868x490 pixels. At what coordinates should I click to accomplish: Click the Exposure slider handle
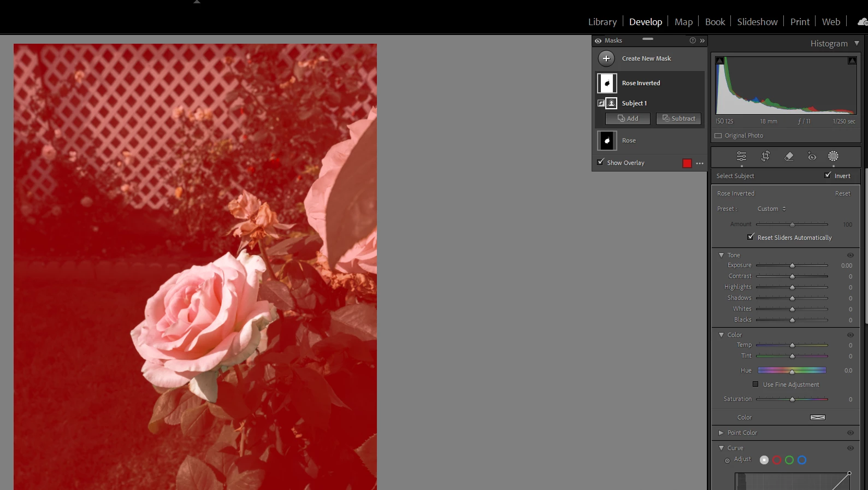click(x=792, y=265)
